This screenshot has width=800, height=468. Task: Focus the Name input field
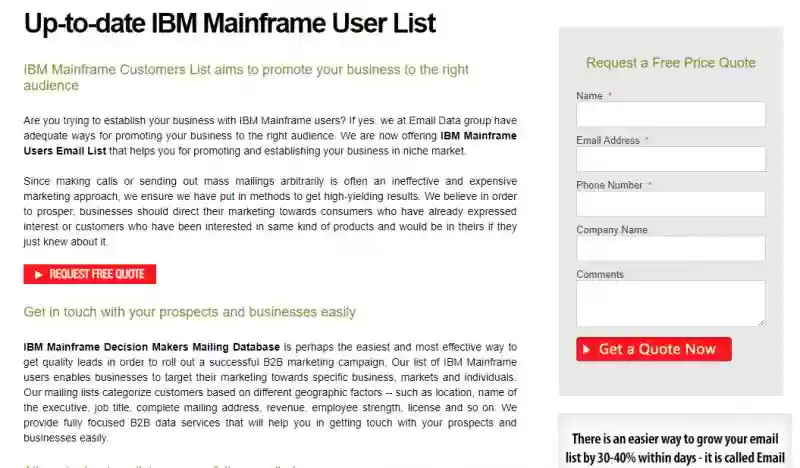[x=670, y=114]
